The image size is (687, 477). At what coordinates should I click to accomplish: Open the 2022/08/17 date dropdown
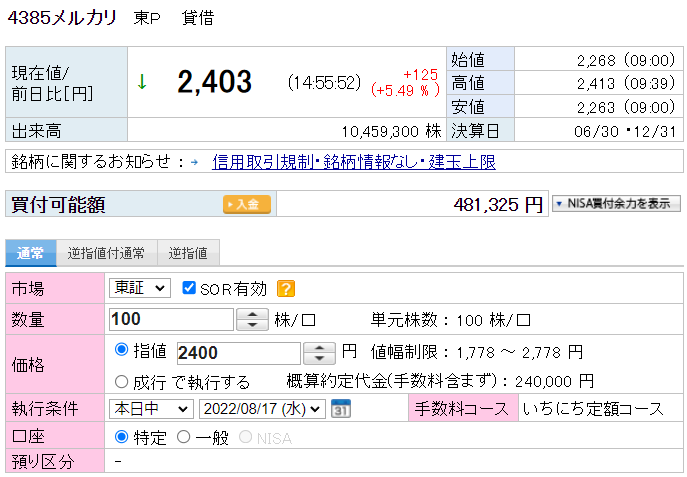pos(262,408)
